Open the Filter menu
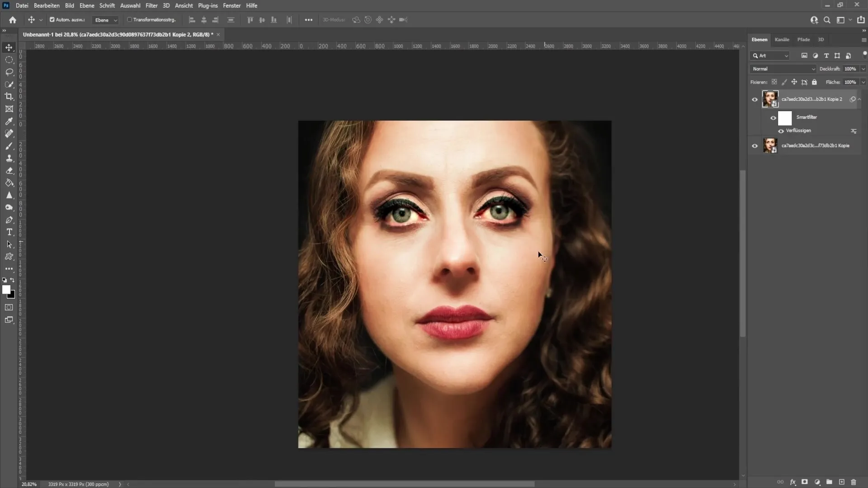This screenshot has height=488, width=868. (x=151, y=5)
